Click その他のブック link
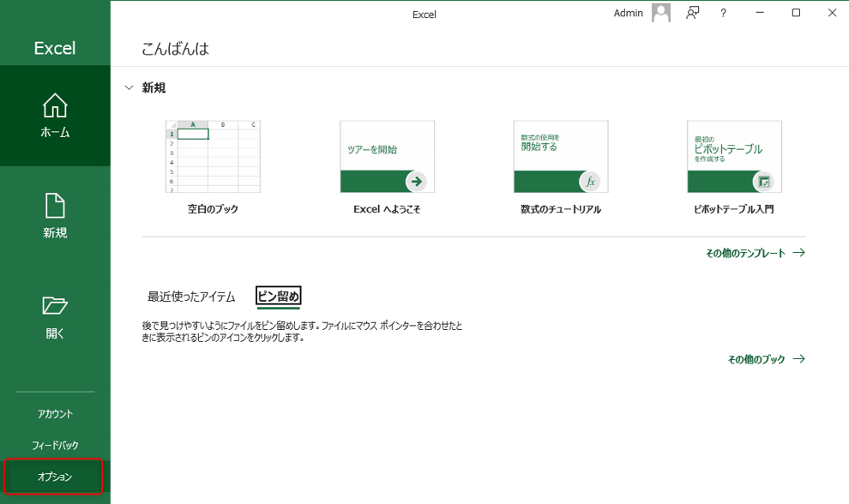This screenshot has width=849, height=504. pyautogui.click(x=766, y=359)
